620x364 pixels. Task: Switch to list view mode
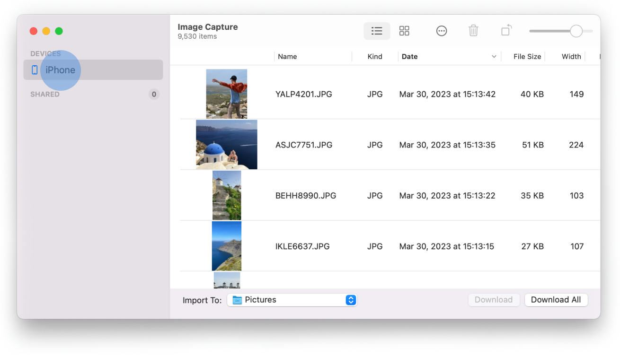(377, 31)
